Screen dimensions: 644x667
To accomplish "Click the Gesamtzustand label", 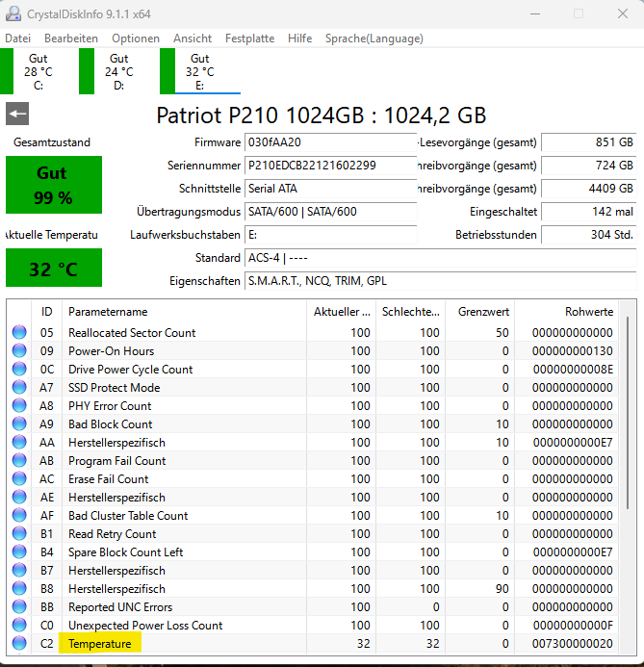I will 52,142.
